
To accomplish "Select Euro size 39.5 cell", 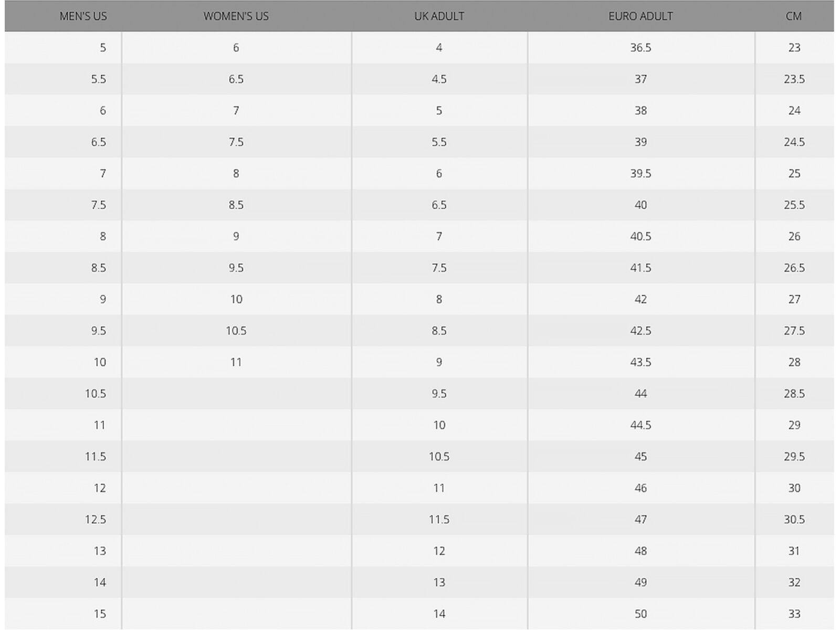I will [x=641, y=174].
